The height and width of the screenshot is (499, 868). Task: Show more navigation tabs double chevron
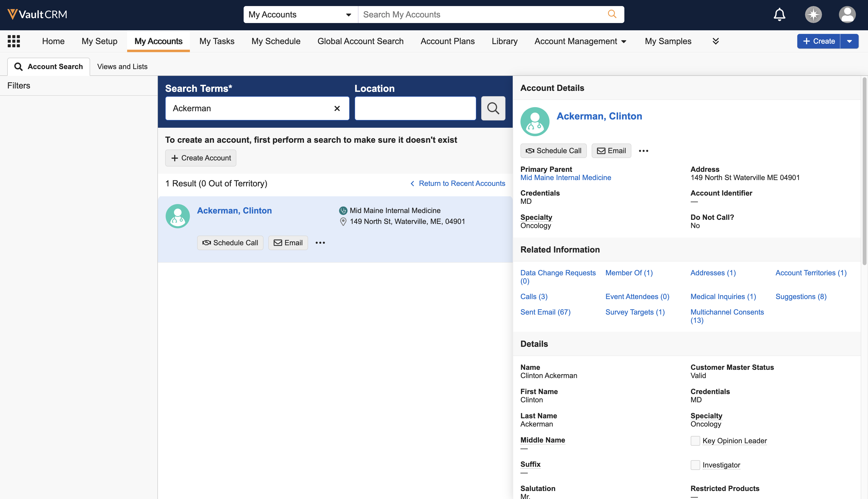[716, 41]
